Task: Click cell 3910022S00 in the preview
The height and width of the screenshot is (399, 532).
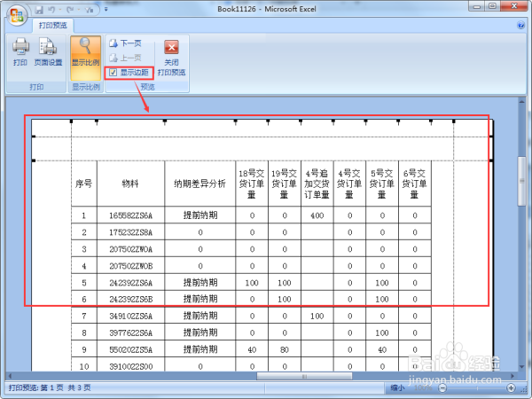Action: (130, 366)
